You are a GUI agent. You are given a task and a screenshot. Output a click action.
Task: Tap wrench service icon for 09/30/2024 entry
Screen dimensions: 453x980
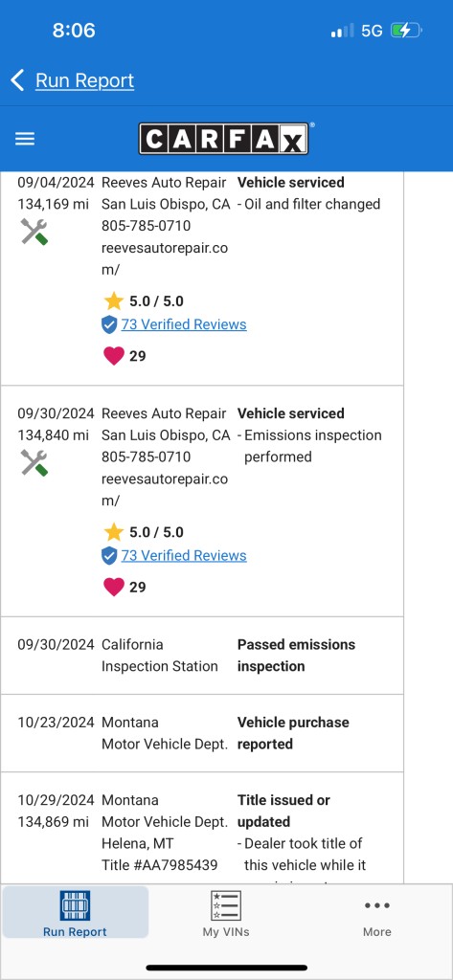34,462
